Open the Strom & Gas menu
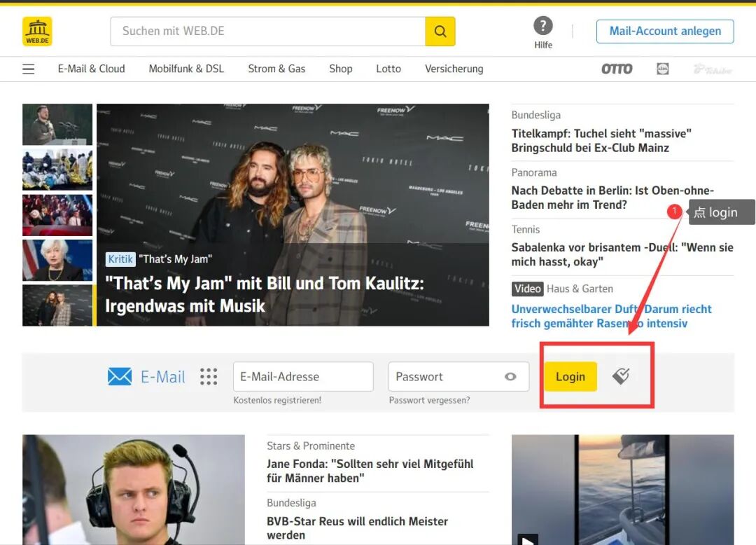The image size is (756, 545). [276, 69]
